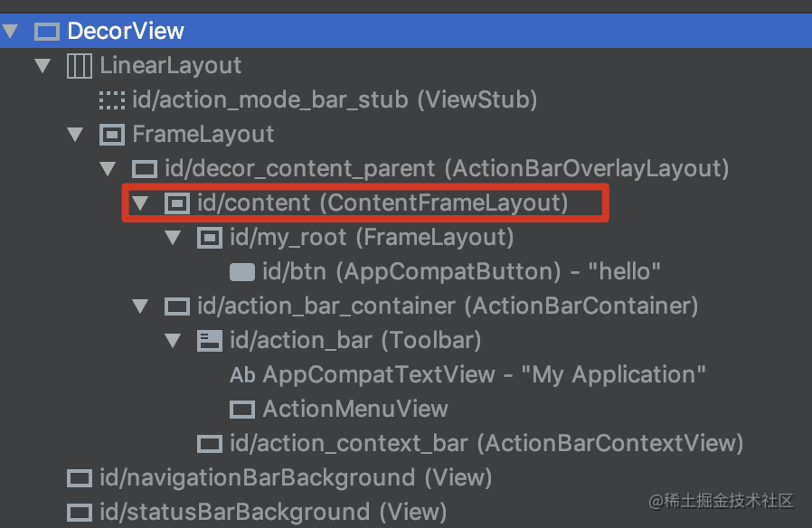Click the FrameLayout icon above decor_content_parent
Image resolution: width=812 pixels, height=528 pixels.
point(111,134)
